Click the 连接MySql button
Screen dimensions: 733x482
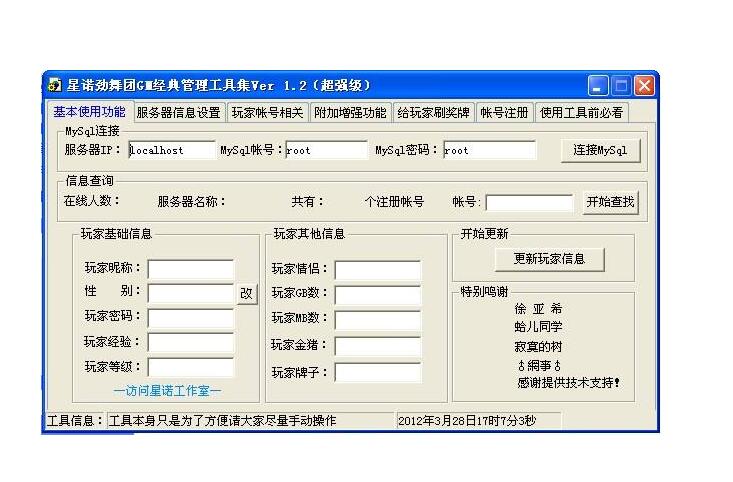[600, 151]
